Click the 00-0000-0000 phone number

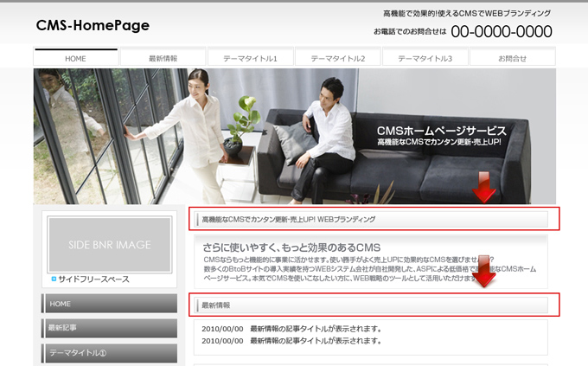click(501, 32)
